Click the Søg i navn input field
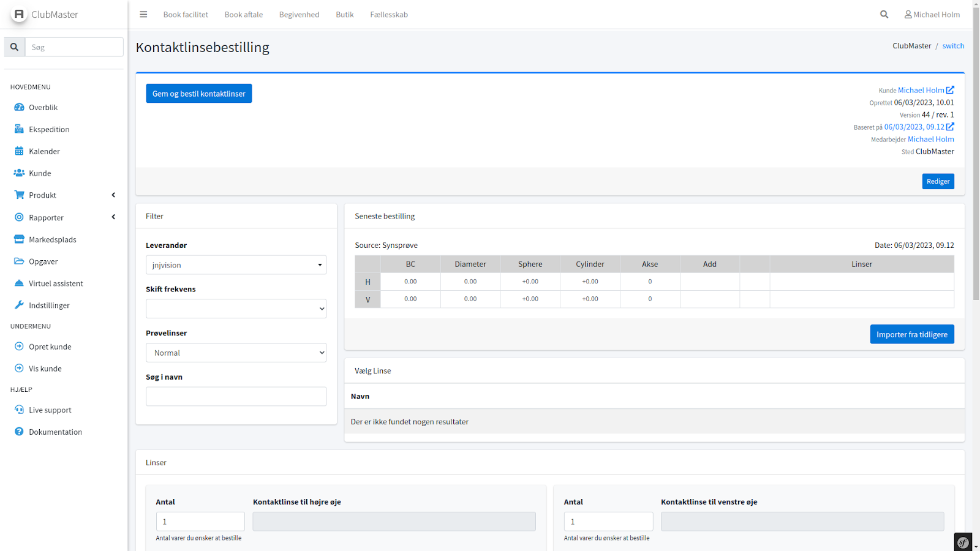This screenshot has width=980, height=551. click(x=236, y=397)
